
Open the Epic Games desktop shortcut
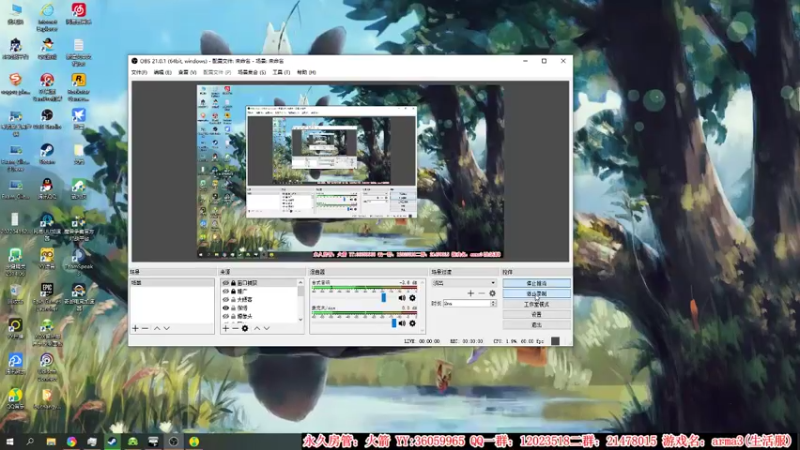(47, 296)
